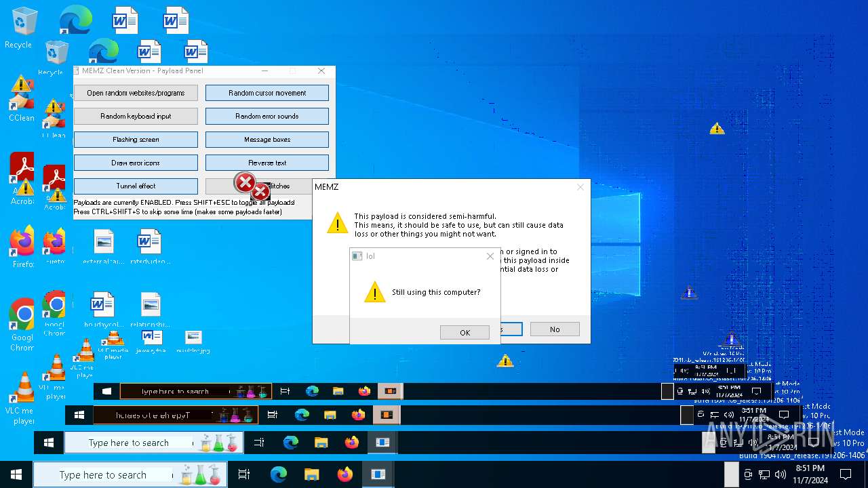Select the leftmost Acrobat desktop shortcut
The height and width of the screenshot is (488, 868).
21,178
